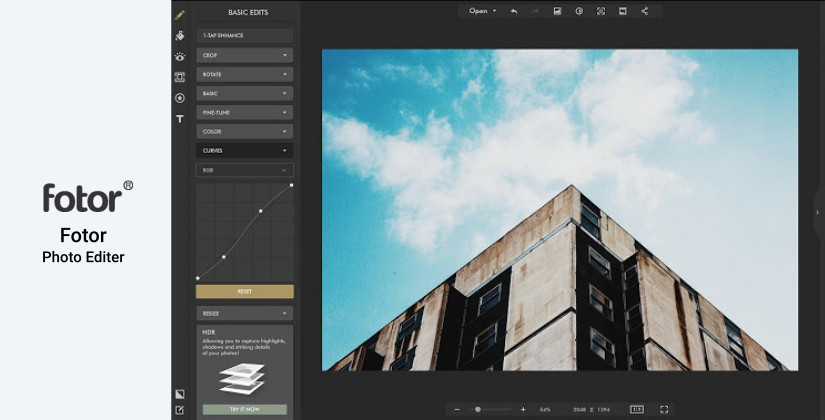Open the Frames tool in sidebar
The height and width of the screenshot is (420, 825).
pos(180,77)
